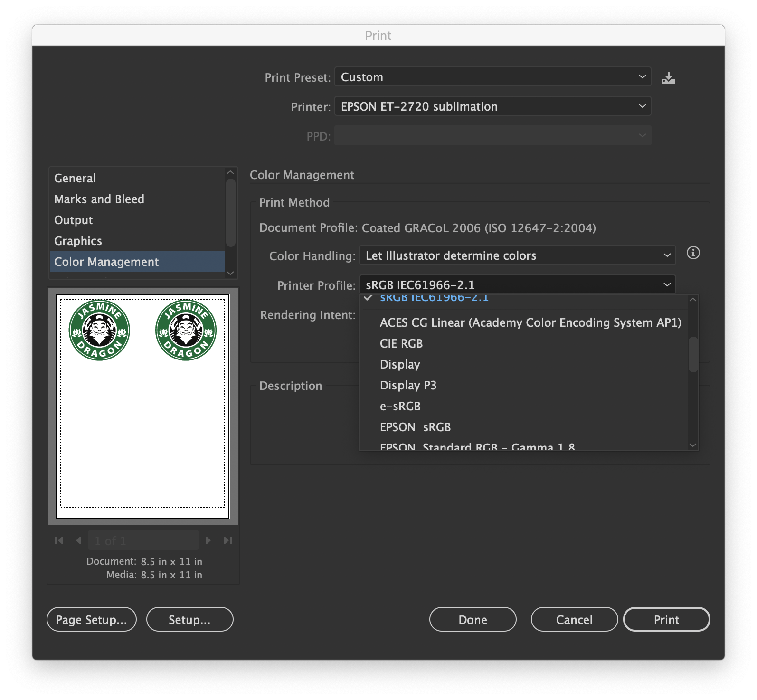This screenshot has width=757, height=700.
Task: Click the print preview thumbnail
Action: click(x=142, y=406)
